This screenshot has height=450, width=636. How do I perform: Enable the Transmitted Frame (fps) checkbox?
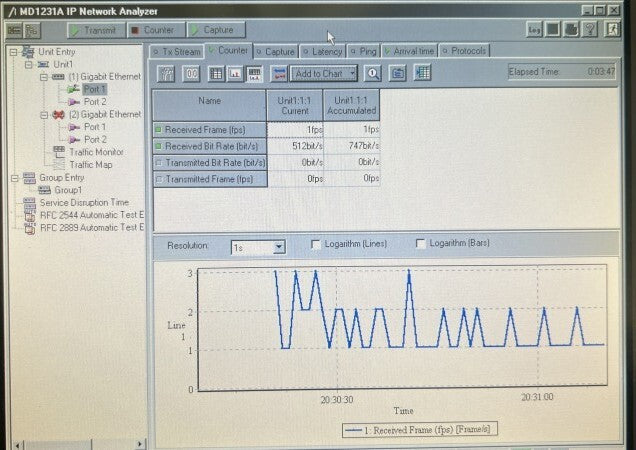click(x=159, y=179)
